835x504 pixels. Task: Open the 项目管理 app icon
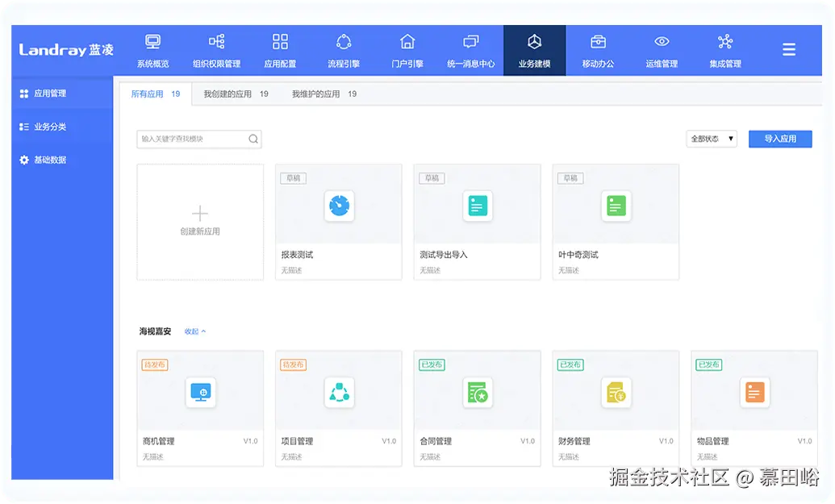339,393
